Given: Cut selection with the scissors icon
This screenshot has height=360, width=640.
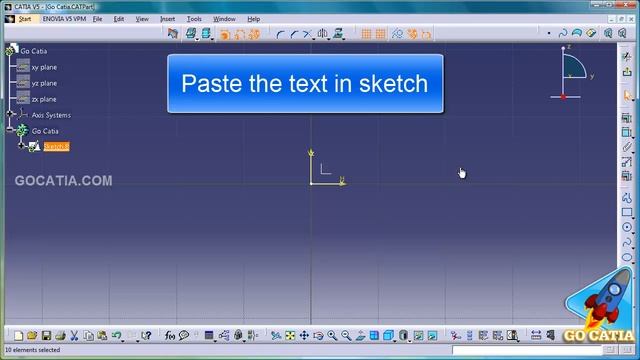Looking at the screenshot, I should pyautogui.click(x=74, y=336).
